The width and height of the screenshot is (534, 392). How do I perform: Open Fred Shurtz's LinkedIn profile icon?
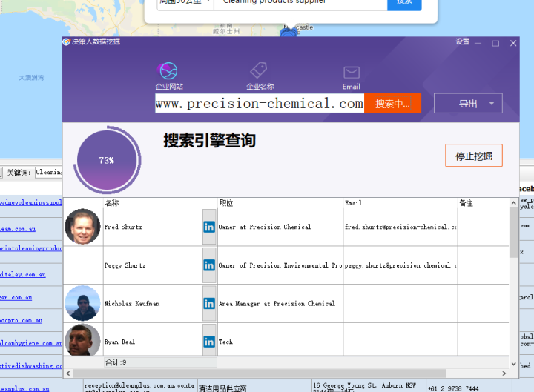tap(209, 227)
